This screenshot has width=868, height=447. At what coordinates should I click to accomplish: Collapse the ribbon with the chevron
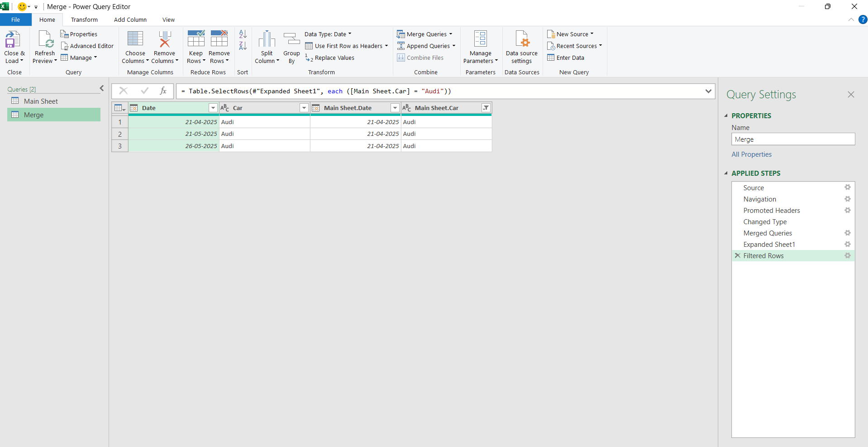pyautogui.click(x=851, y=19)
